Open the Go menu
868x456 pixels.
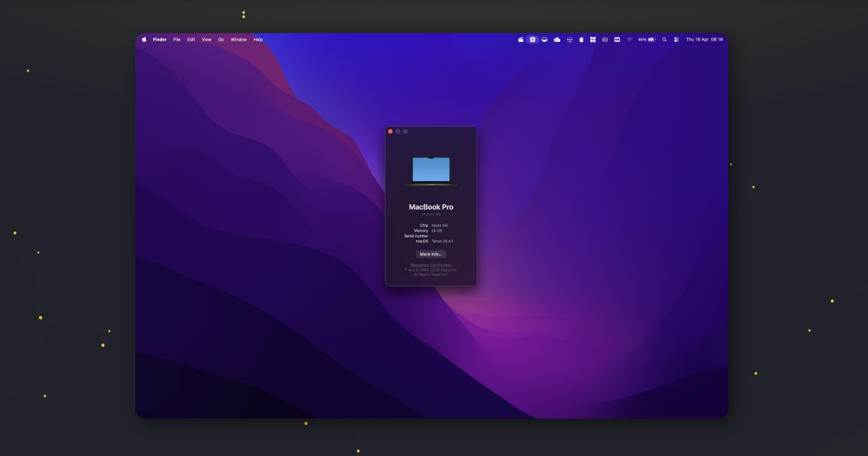click(x=221, y=40)
